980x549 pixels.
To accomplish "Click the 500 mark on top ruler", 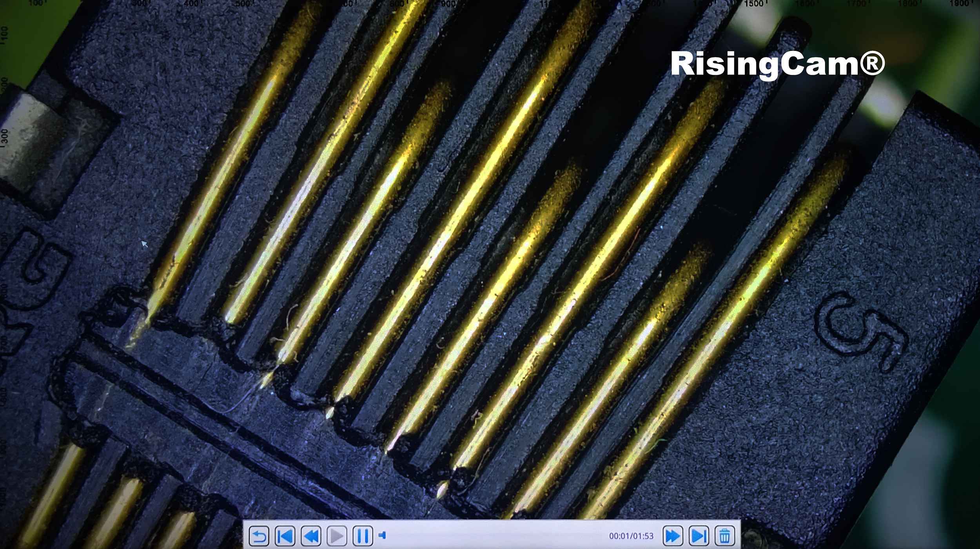I will (243, 4).
